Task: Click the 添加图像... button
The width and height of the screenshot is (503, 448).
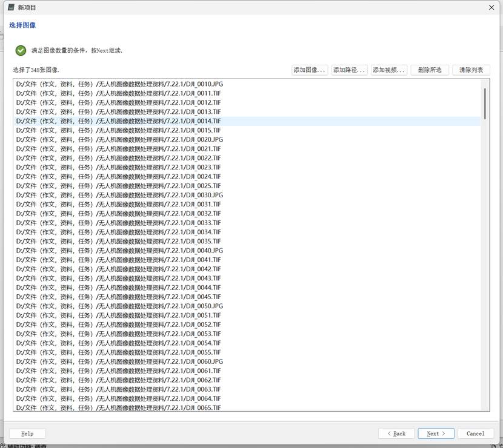Action: click(x=309, y=70)
